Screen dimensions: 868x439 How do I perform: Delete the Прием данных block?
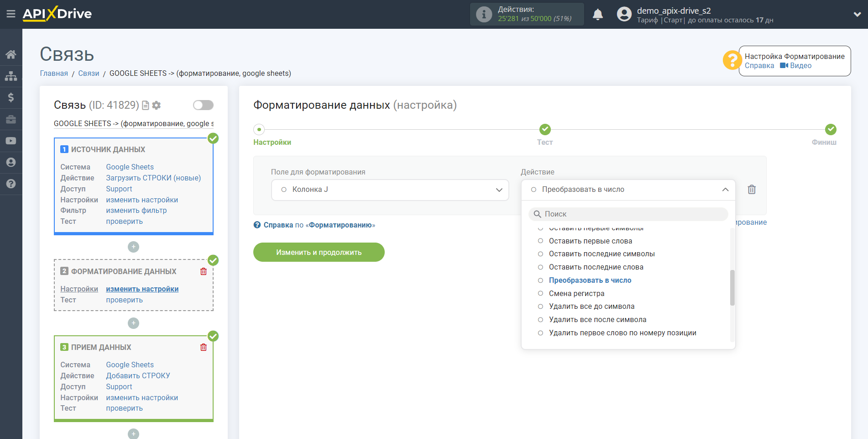tap(204, 347)
